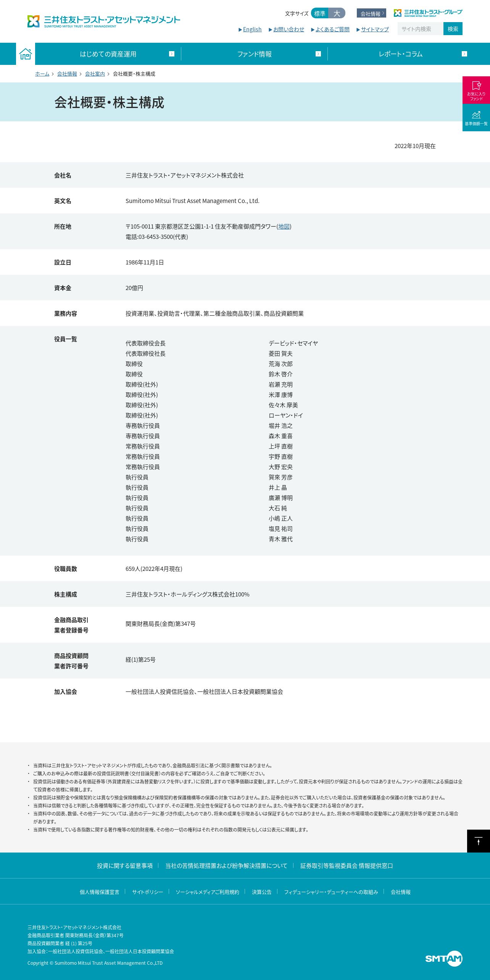Select the phone number 電話:03-6453-3500(代表)
This screenshot has height=980, width=490.
click(157, 237)
